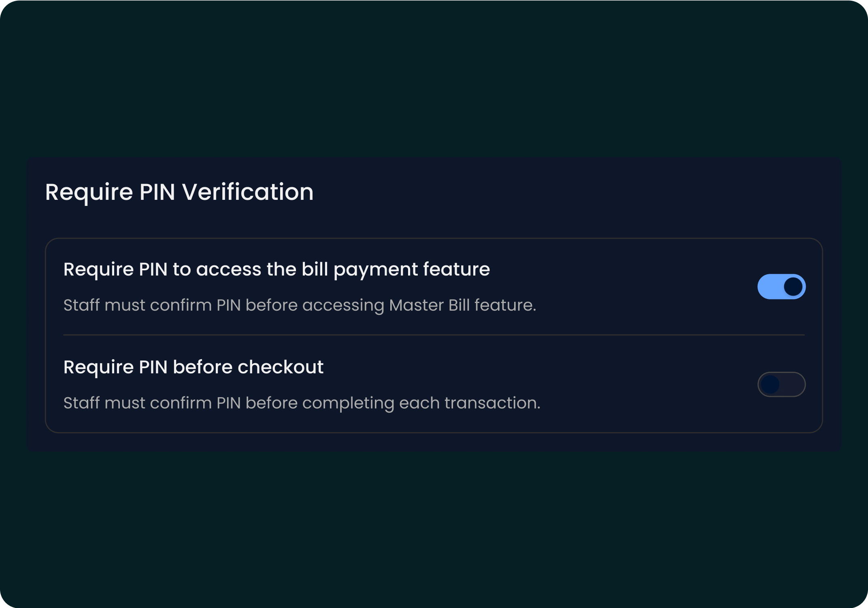Click the word feature in the first setting label
868x608 pixels.
tap(456, 269)
